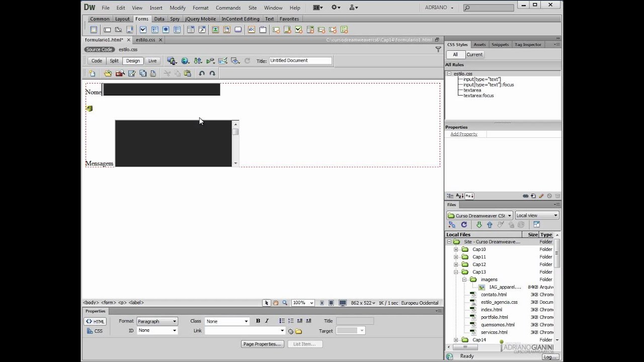Select CSS mode in Properties inspector
This screenshot has width=644, height=362.
click(x=95, y=331)
